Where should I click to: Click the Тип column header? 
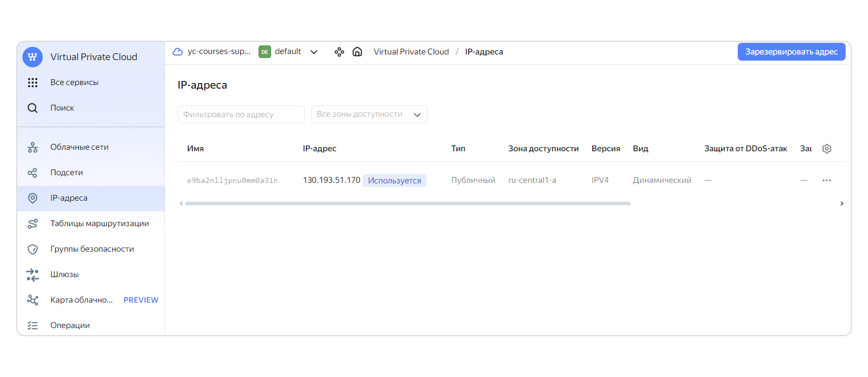tap(458, 149)
